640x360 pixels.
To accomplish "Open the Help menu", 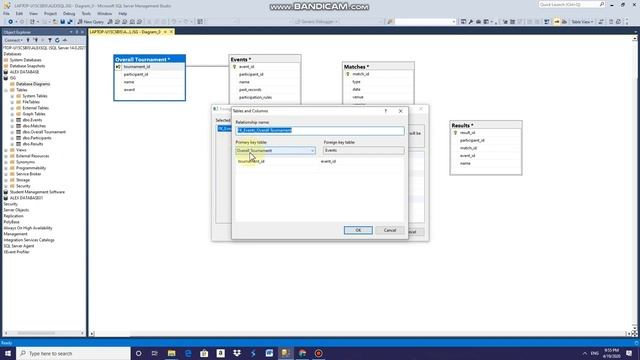I will pyautogui.click(x=122, y=13).
